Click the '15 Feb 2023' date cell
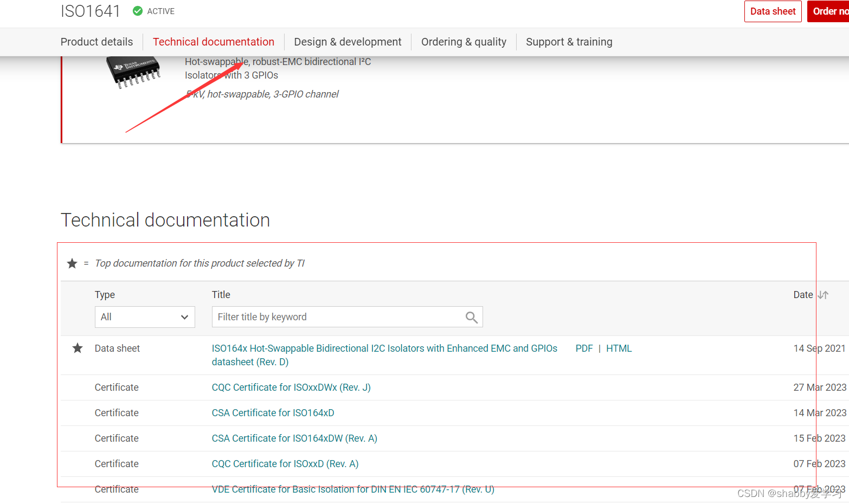Viewport: 849px width, 504px height. (x=819, y=438)
